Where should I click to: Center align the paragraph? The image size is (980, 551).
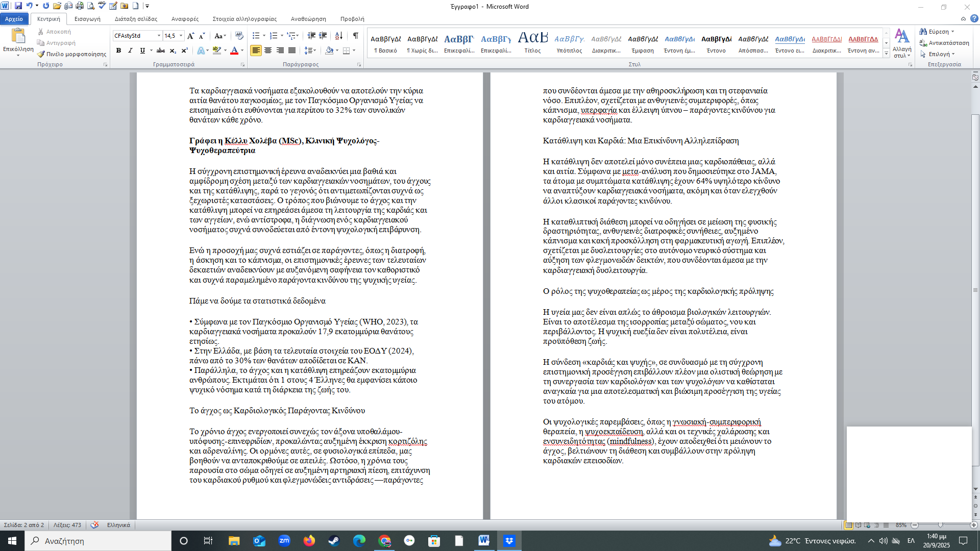tap(268, 51)
